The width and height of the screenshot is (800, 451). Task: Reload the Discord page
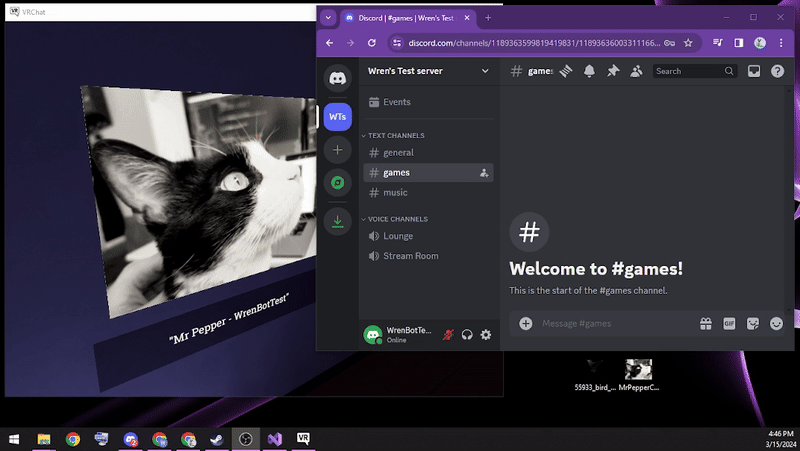(371, 43)
